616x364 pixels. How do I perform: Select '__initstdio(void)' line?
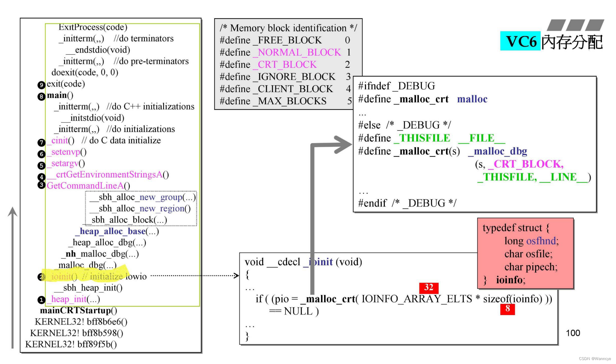tap(93, 118)
